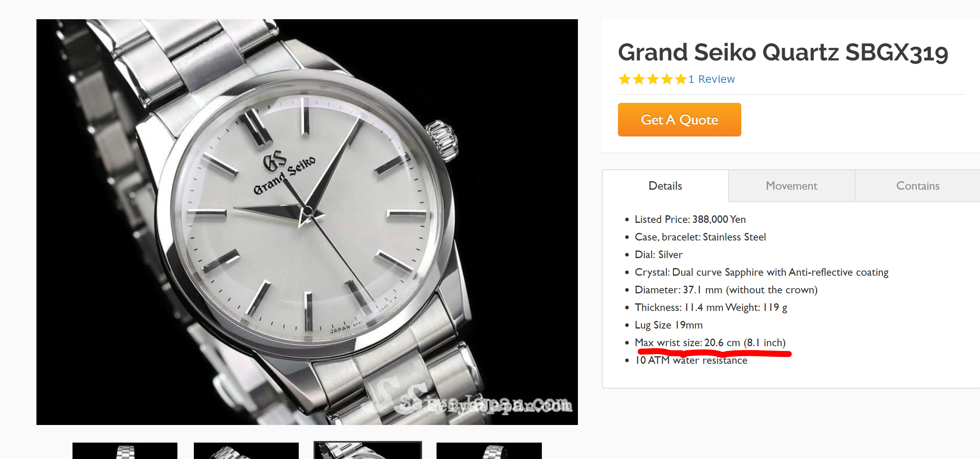The image size is (980, 459).
Task: Click the fifth rating star
Action: (681, 79)
